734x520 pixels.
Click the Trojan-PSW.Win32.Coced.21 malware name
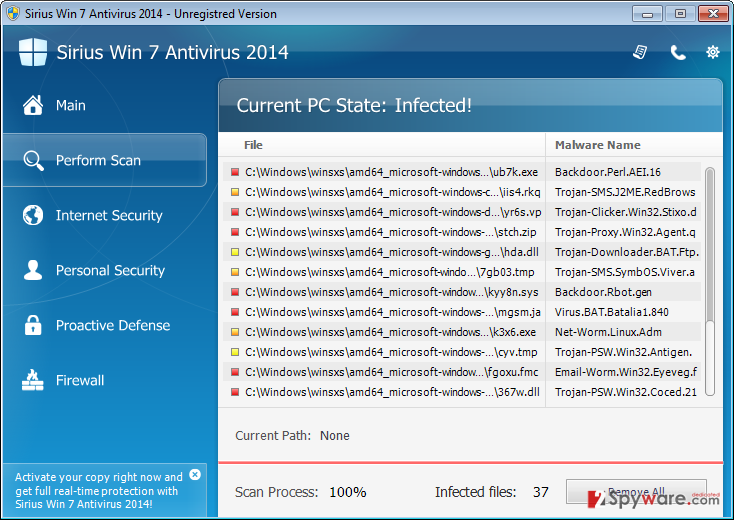(625, 392)
